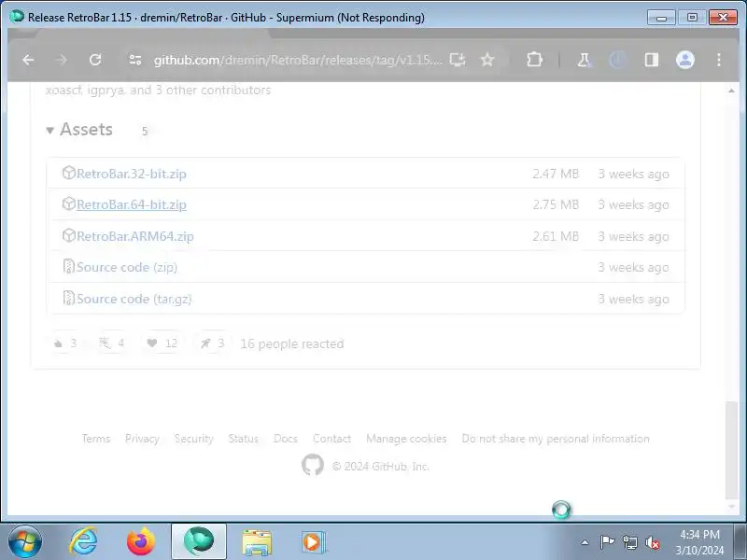Click the vertical scrollbar thumb
The width and height of the screenshot is (747, 560).
tap(731, 450)
